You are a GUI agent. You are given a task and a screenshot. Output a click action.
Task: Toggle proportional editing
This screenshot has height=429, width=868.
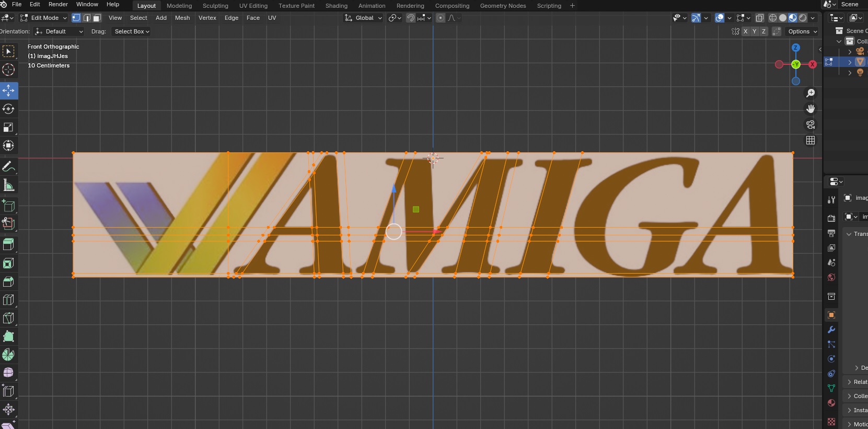click(441, 18)
